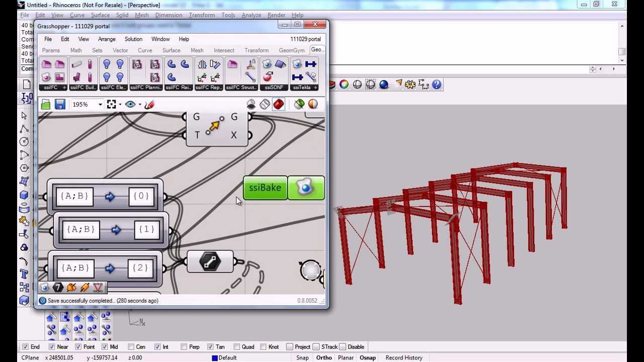Toggle the Int osnap checkbox
The width and height of the screenshot is (644, 362).
pyautogui.click(x=157, y=347)
